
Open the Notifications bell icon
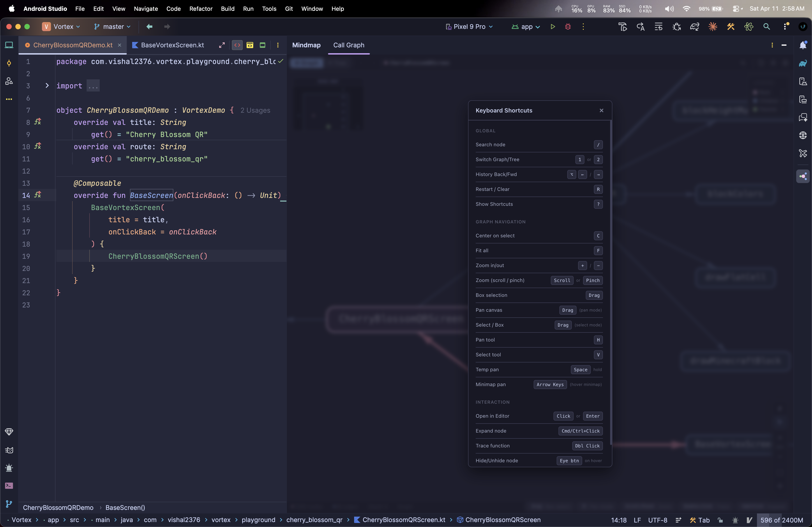click(x=803, y=45)
